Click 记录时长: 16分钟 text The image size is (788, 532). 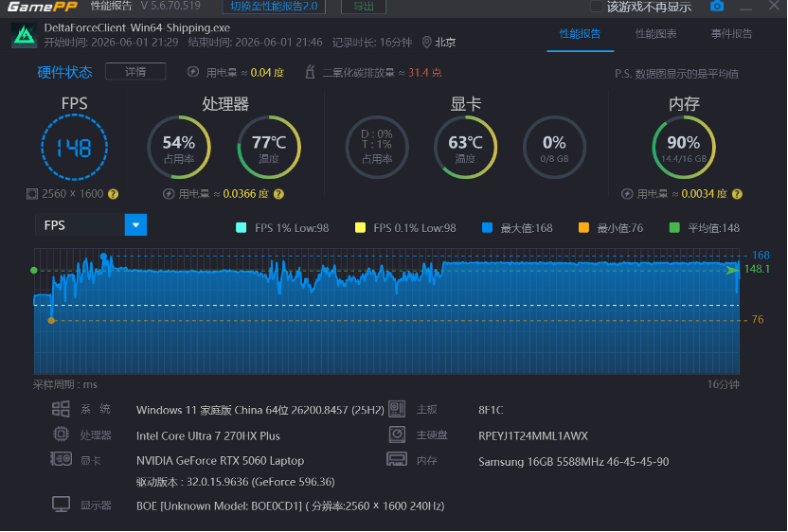tap(372, 43)
